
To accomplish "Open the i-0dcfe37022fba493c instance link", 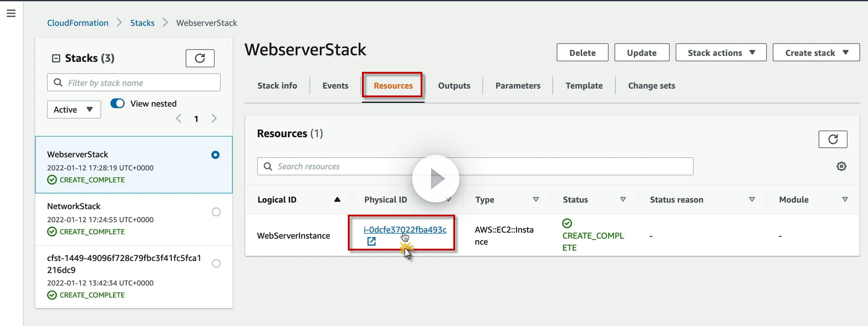I will coord(404,230).
